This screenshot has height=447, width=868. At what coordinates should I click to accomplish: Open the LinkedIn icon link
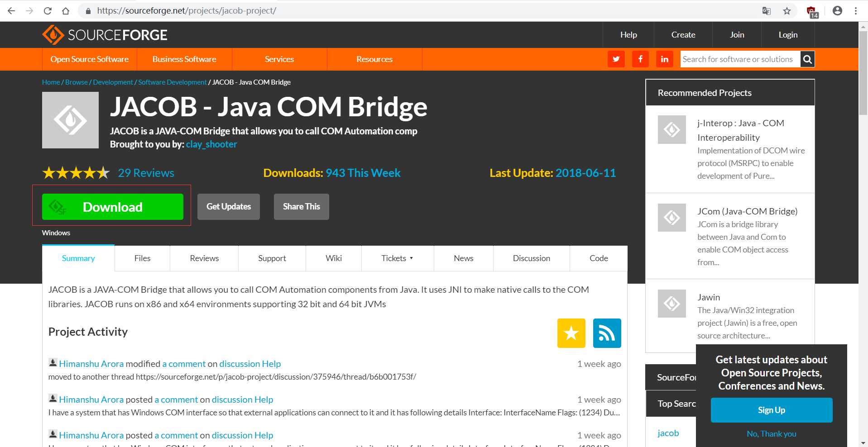(x=664, y=59)
